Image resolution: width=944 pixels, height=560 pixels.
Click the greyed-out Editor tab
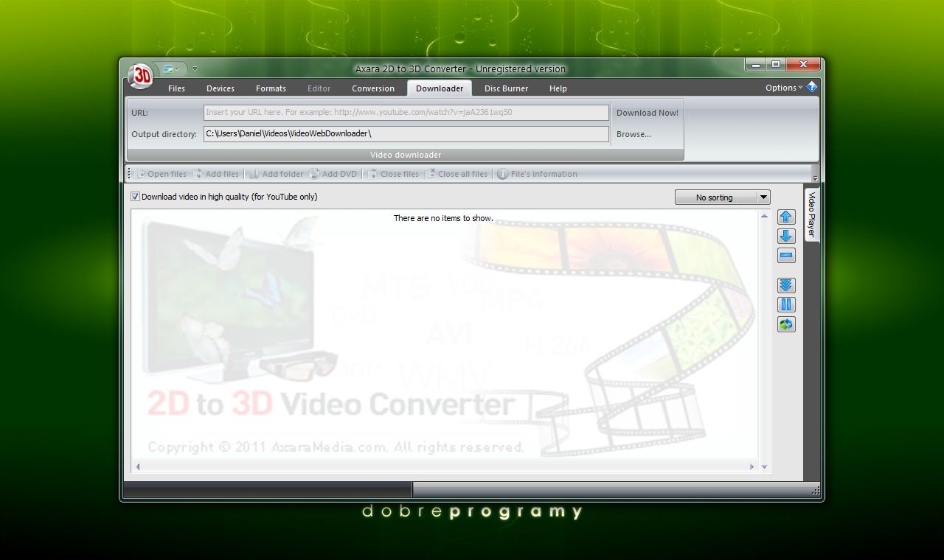[x=319, y=88]
